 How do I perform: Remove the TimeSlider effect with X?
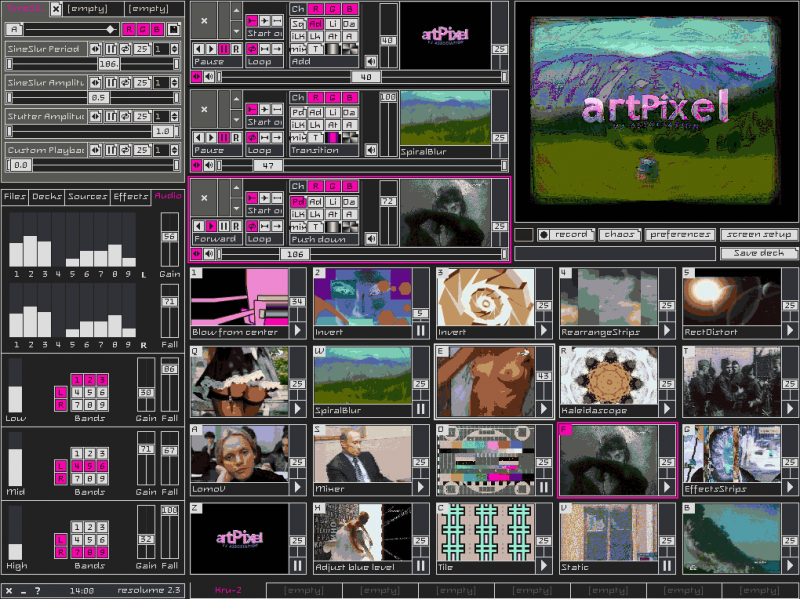pos(56,9)
